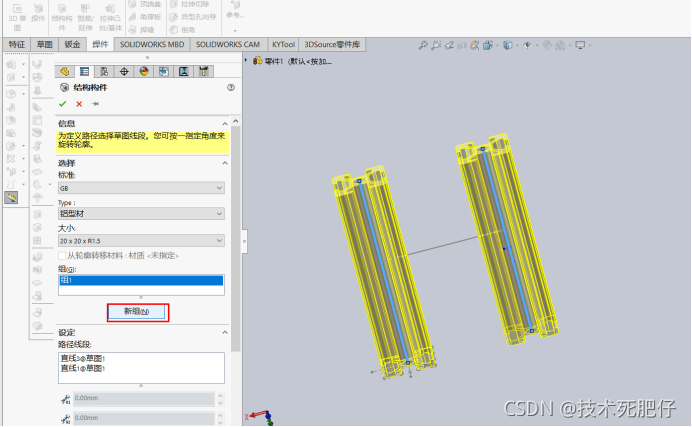The height and width of the screenshot is (427, 692).
Task: Click the second 0.00mm input field
Action: pos(144,418)
